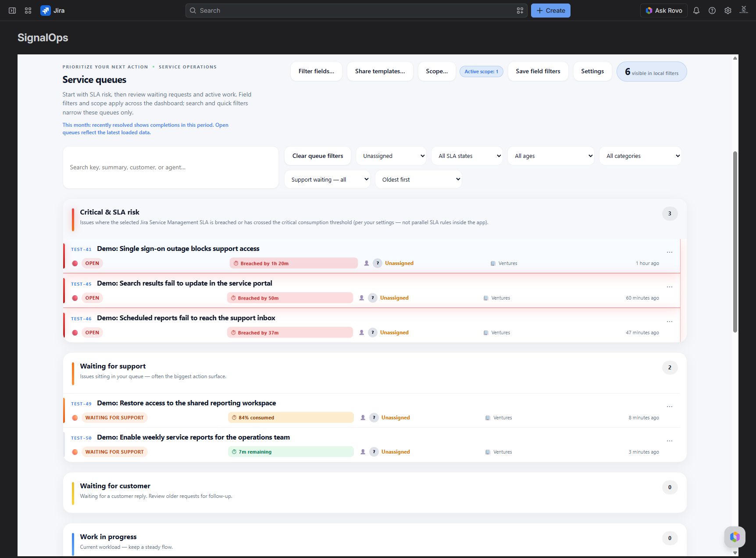This screenshot has height=558, width=756.
Task: Click the Breached by 1h 20m SLA badge
Action: pyautogui.click(x=294, y=263)
